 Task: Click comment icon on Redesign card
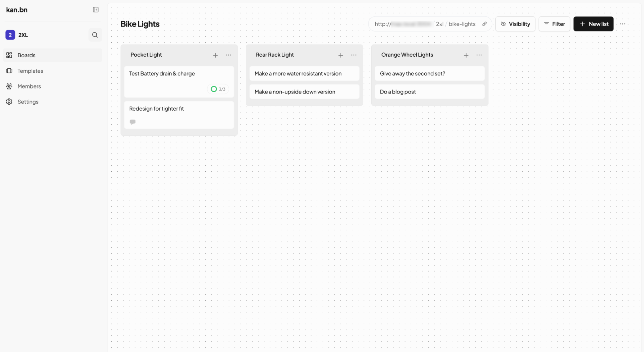point(133,122)
